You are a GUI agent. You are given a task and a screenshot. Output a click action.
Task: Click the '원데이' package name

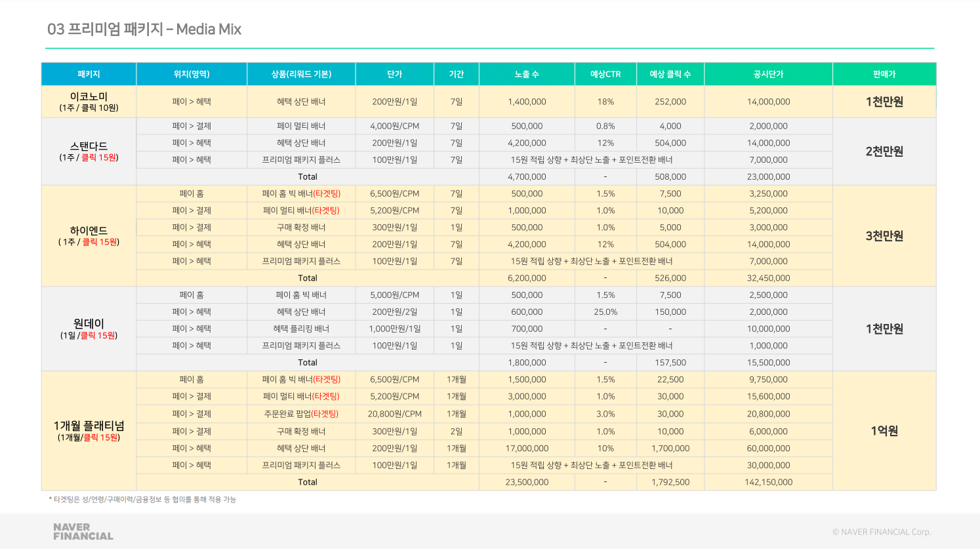(x=89, y=323)
